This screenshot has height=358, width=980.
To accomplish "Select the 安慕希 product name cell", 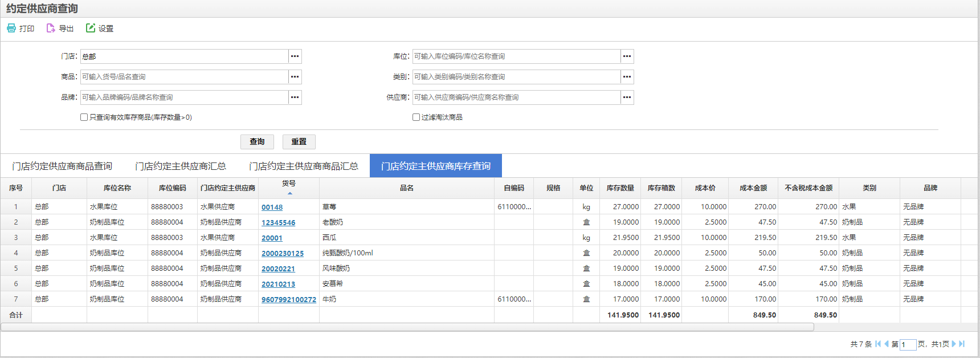I will point(406,284).
